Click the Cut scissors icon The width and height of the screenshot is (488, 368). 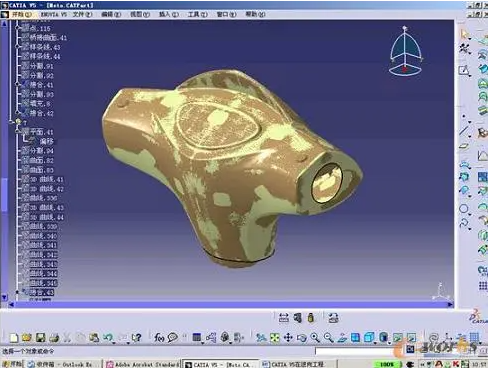[67, 338]
